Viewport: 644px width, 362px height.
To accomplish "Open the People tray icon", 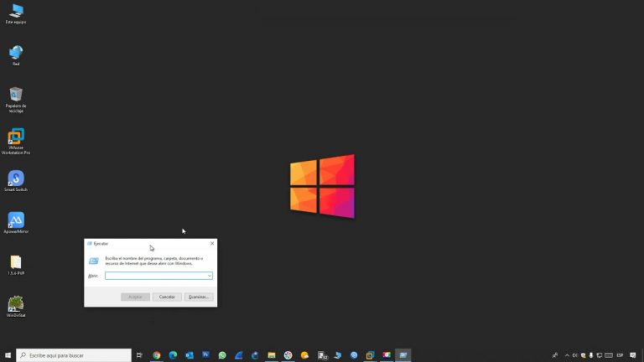I will pyautogui.click(x=555, y=355).
